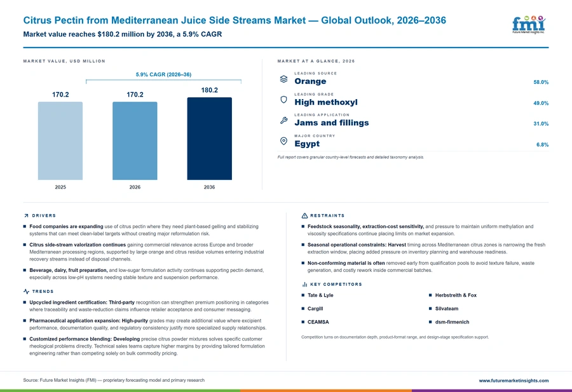Click the warning triangle icon next to Restraints
572x392 pixels.
304,216
